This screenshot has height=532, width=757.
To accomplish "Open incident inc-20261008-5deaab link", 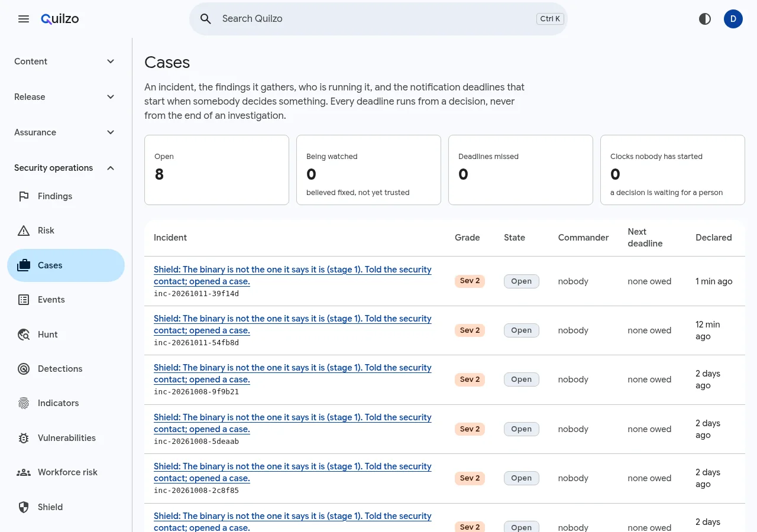I will (293, 423).
